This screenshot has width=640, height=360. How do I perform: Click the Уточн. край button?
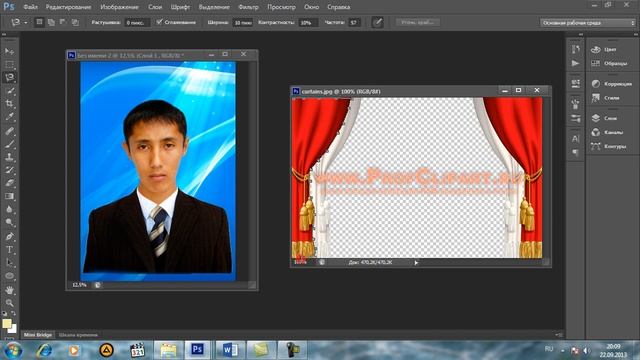(x=417, y=22)
